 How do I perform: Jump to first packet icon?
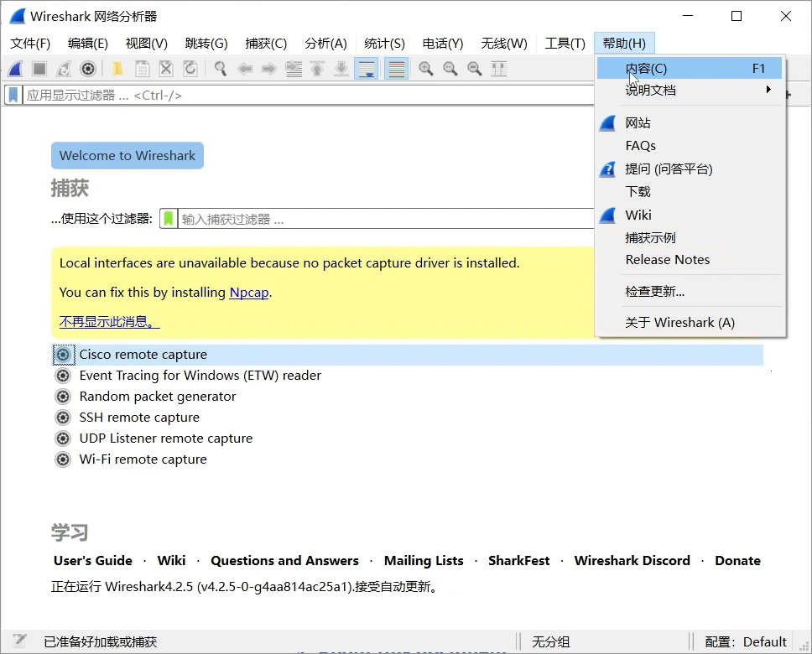coord(317,69)
